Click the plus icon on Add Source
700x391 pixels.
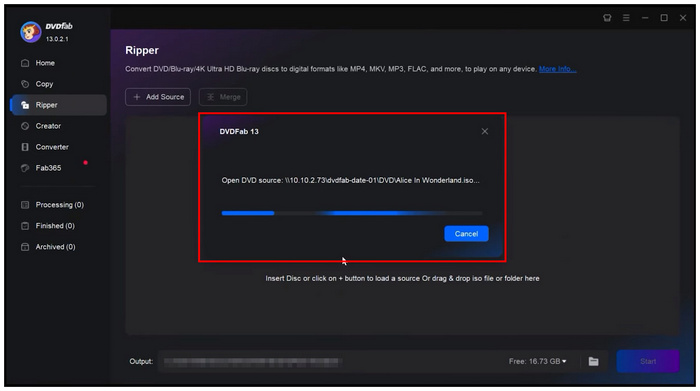click(x=137, y=97)
